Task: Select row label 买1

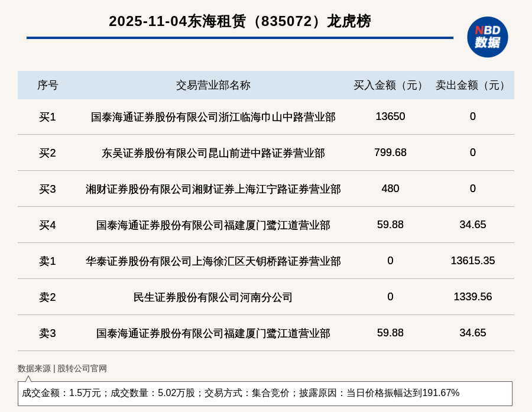Action: [x=47, y=117]
